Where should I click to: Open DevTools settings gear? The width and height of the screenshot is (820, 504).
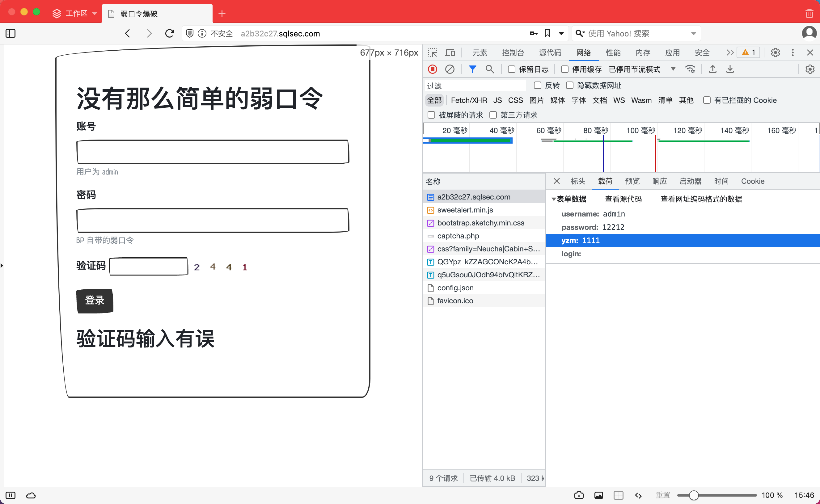[775, 53]
